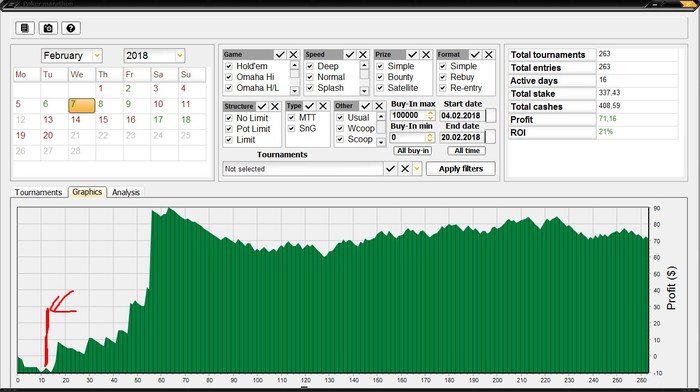Switch to the Tournaments tab
This screenshot has height=392, width=700.
pos(38,192)
